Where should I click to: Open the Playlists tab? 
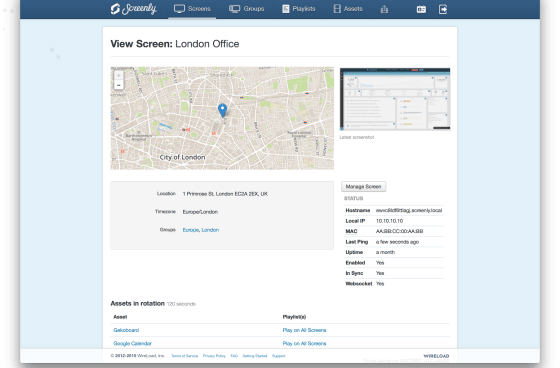tap(299, 9)
